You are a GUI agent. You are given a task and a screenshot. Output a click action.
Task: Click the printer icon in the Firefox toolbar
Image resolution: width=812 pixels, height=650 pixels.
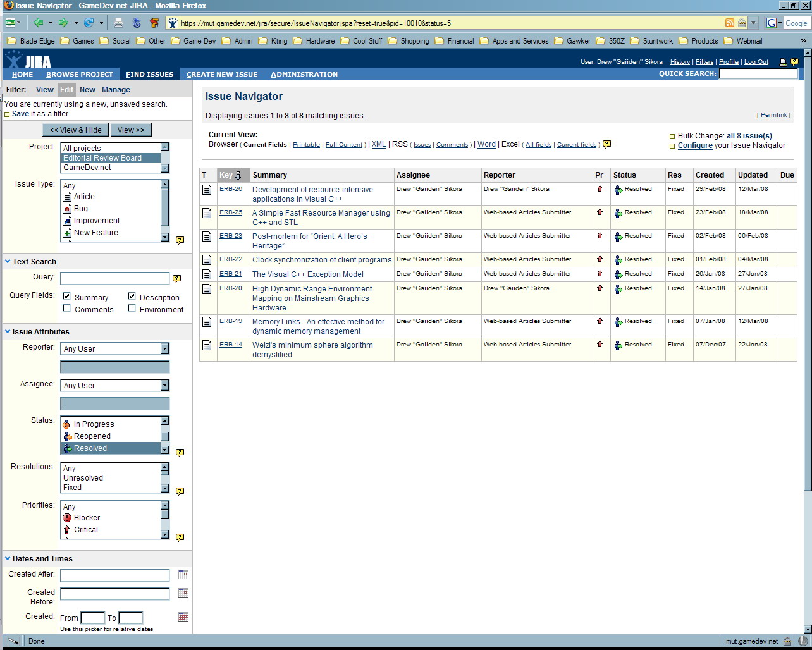point(118,23)
